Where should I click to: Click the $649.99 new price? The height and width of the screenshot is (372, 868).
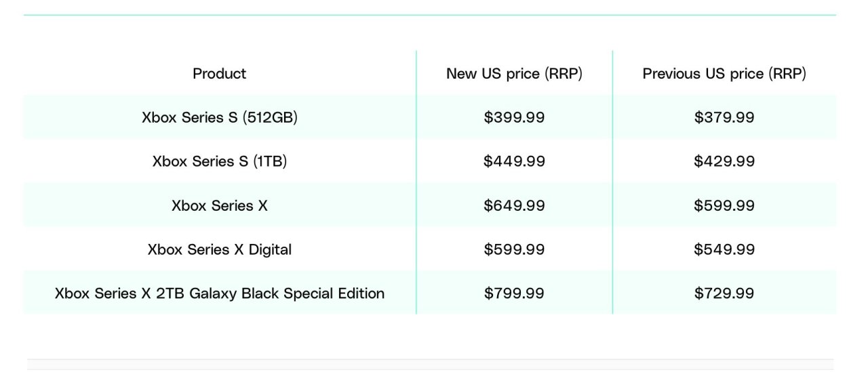[514, 205]
